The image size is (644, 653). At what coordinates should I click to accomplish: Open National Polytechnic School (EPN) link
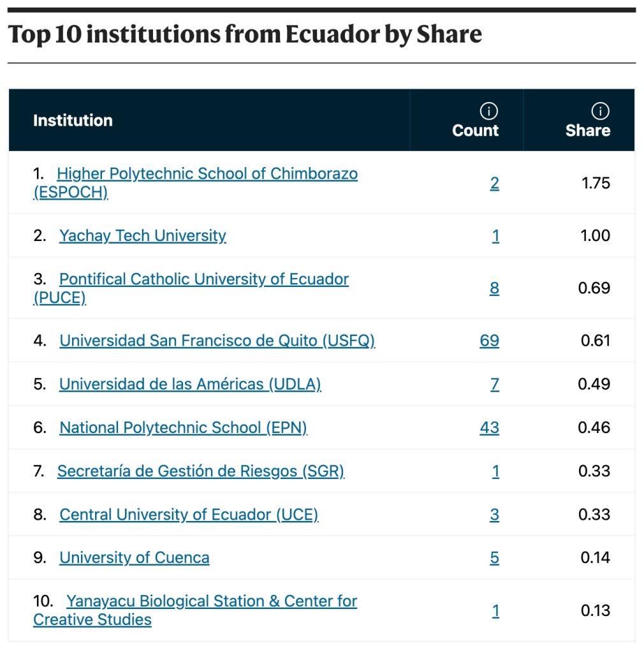pos(183,428)
